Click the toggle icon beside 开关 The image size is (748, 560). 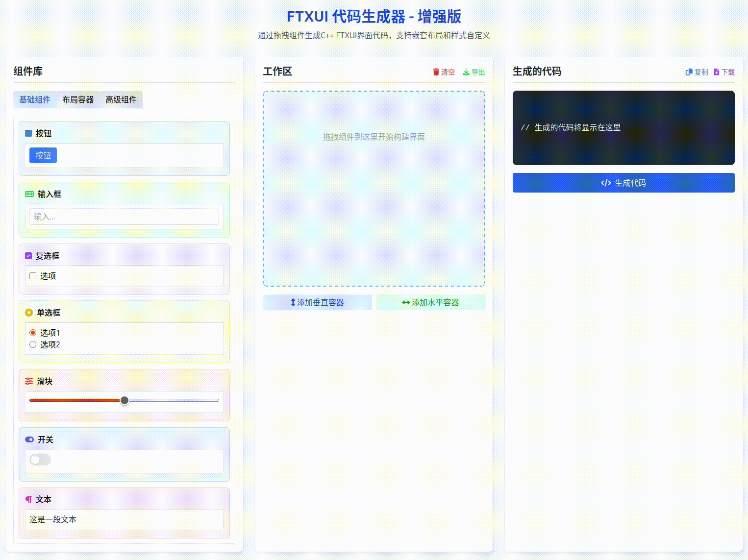tap(29, 439)
